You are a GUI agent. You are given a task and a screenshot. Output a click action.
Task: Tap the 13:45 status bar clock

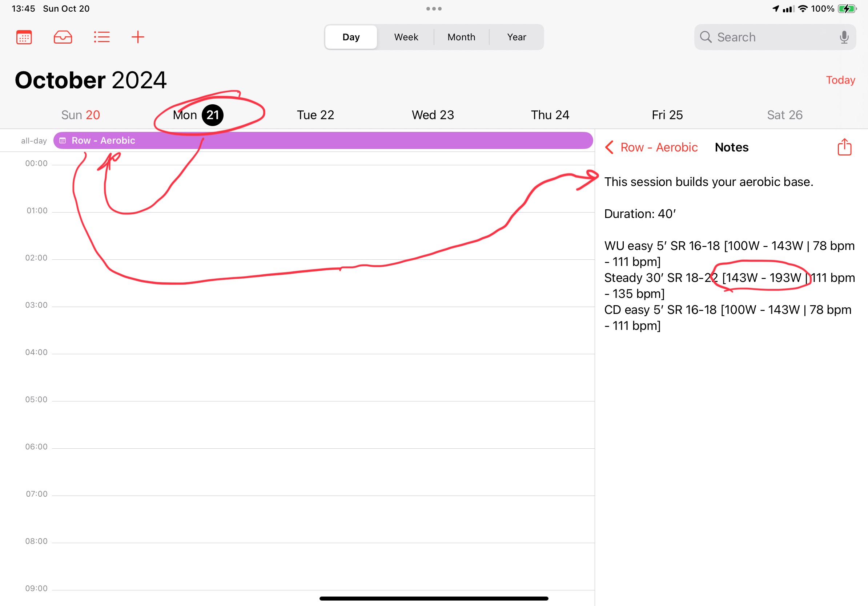click(23, 9)
